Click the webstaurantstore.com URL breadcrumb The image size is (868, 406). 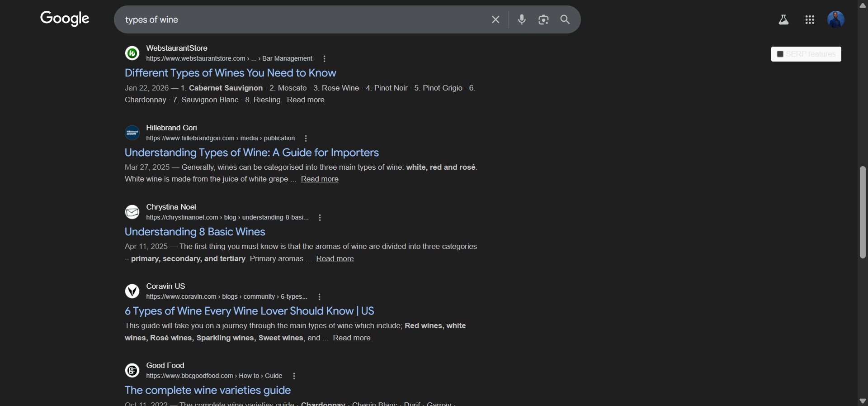229,58
